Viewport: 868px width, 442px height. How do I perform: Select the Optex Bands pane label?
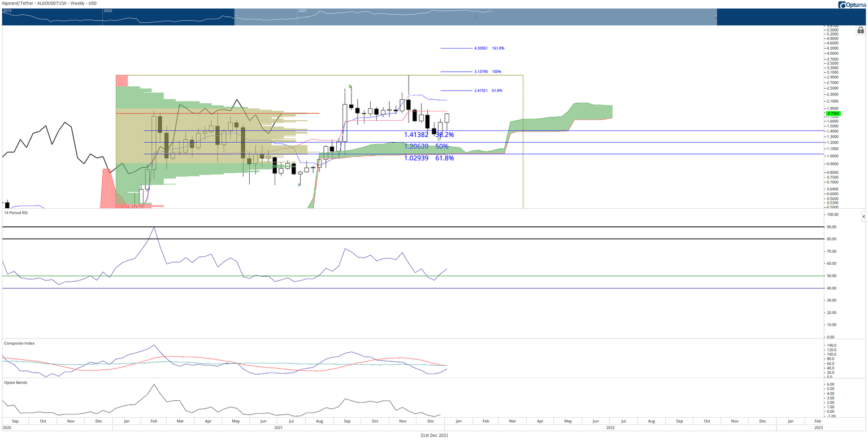pyautogui.click(x=15, y=382)
